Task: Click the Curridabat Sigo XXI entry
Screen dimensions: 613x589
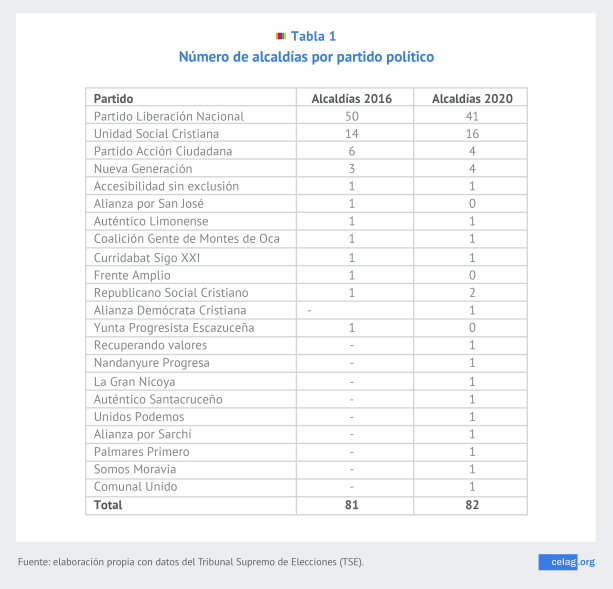Action: (x=145, y=257)
